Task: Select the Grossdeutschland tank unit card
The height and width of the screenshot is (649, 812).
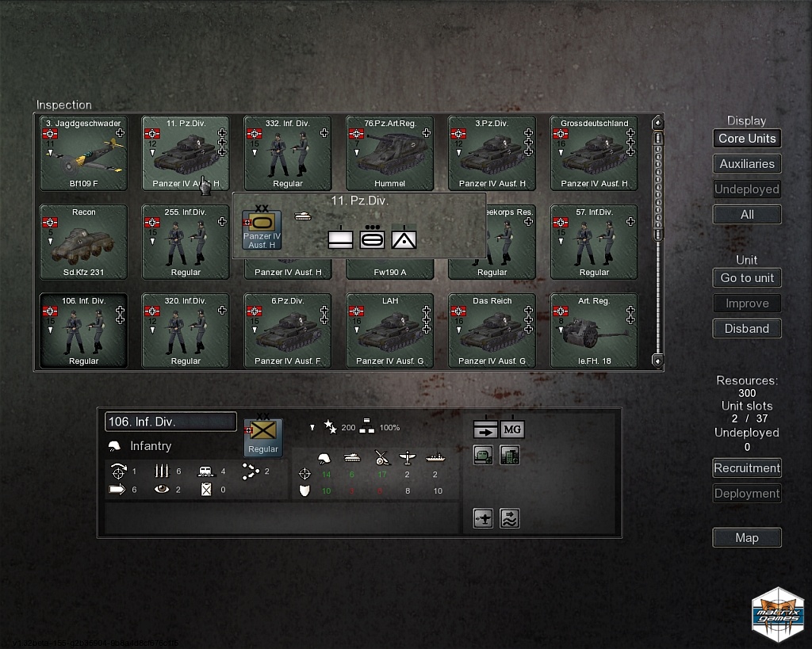Action: (594, 154)
